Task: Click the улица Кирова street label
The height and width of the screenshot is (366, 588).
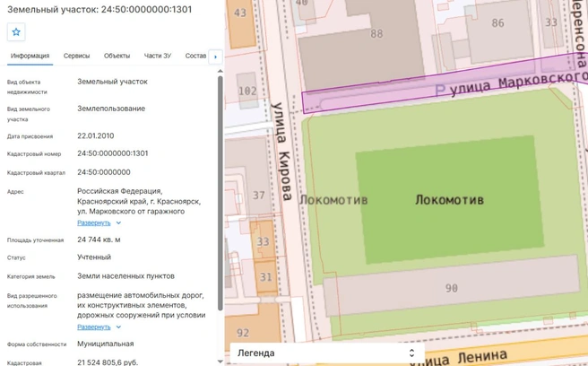Action: click(282, 152)
